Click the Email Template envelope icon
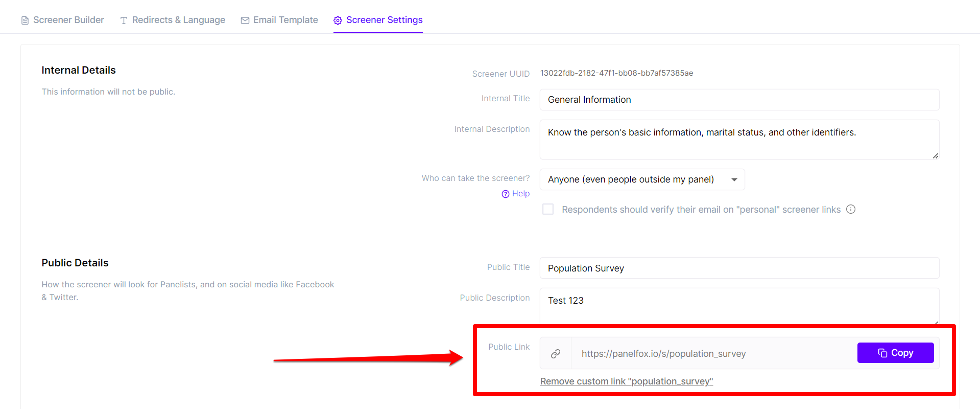The width and height of the screenshot is (980, 409). (245, 20)
